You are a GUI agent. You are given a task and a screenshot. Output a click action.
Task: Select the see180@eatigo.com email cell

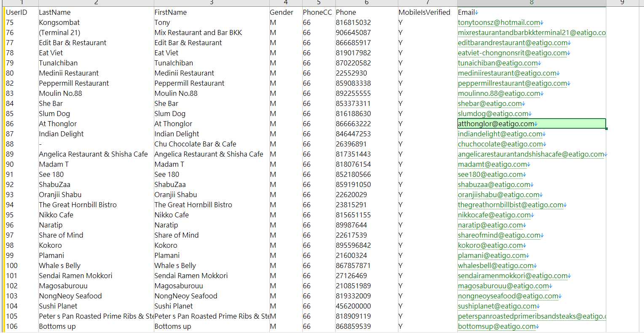pos(531,174)
